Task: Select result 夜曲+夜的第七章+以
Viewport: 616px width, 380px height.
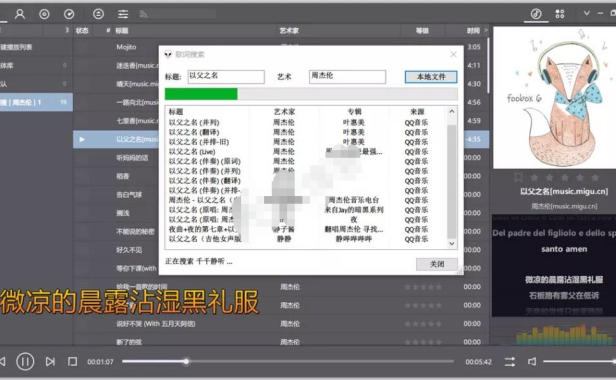Action: (x=203, y=229)
